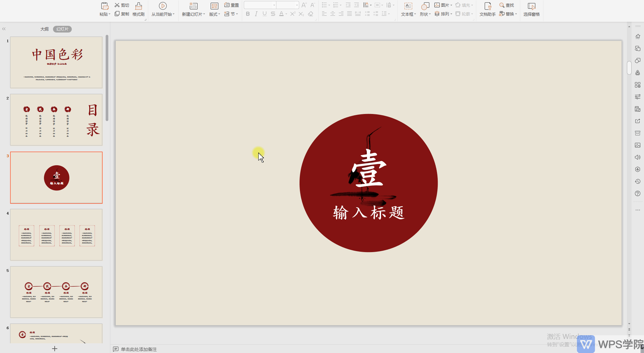
Task: Click 输入标题 title text on slide
Action: [x=369, y=213]
